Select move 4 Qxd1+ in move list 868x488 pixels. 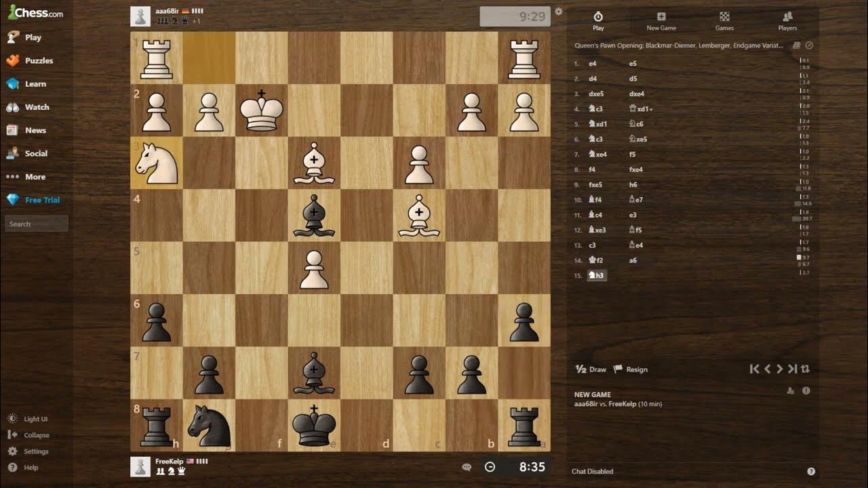pos(641,109)
